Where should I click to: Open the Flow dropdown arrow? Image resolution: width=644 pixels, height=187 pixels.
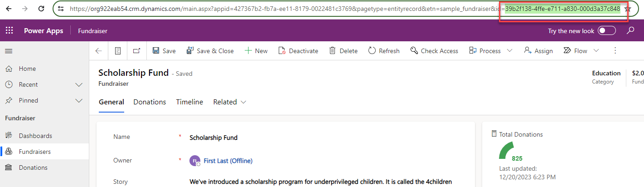[x=596, y=51]
